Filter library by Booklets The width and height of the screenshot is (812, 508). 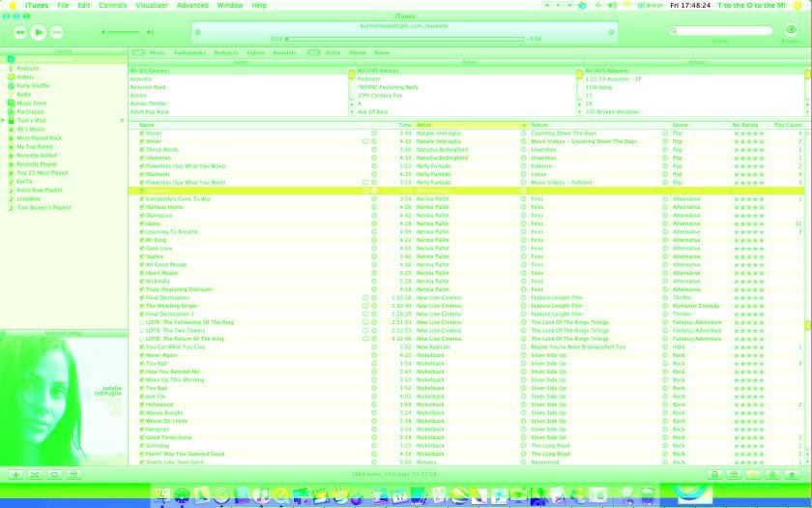pyautogui.click(x=285, y=53)
